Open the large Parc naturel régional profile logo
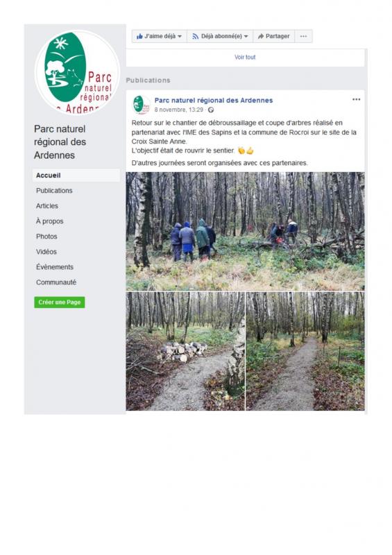 pyautogui.click(x=77, y=72)
